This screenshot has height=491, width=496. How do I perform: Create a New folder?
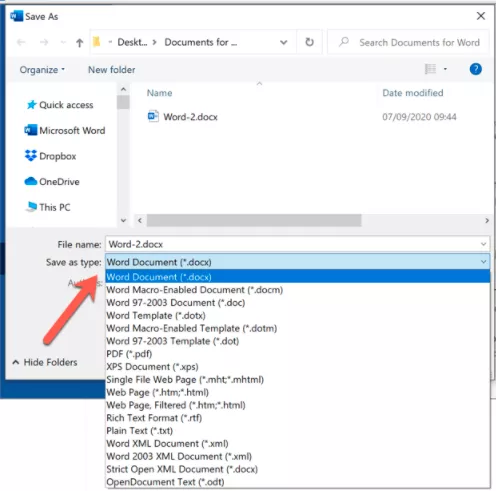(x=112, y=70)
